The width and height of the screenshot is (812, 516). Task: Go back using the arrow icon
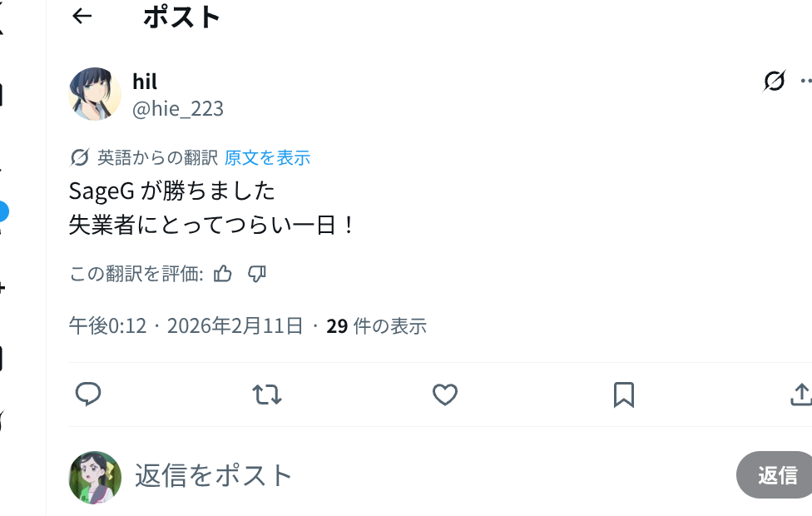[x=82, y=17]
